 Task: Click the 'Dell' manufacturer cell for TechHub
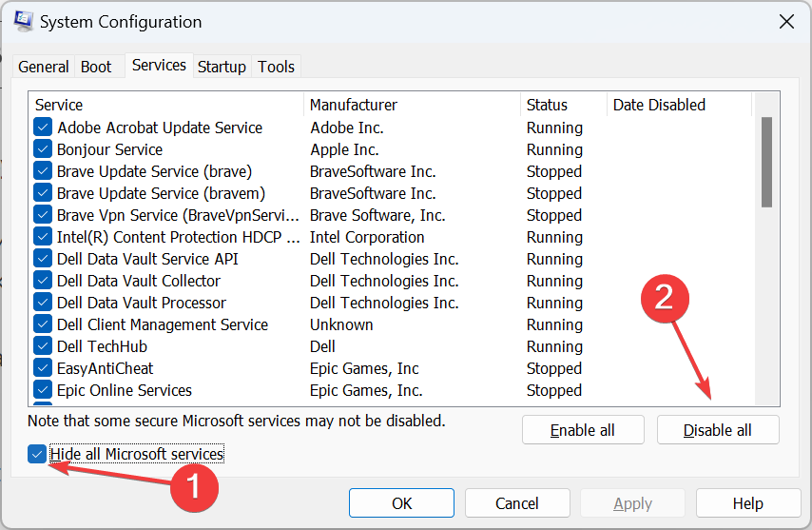322,346
